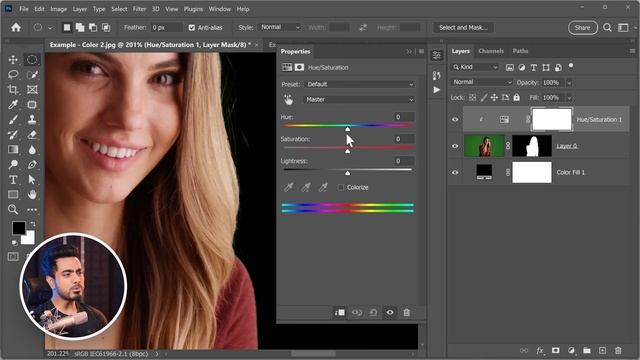This screenshot has width=640, height=360.
Task: Select the Path Selection tool
Action: [32, 180]
